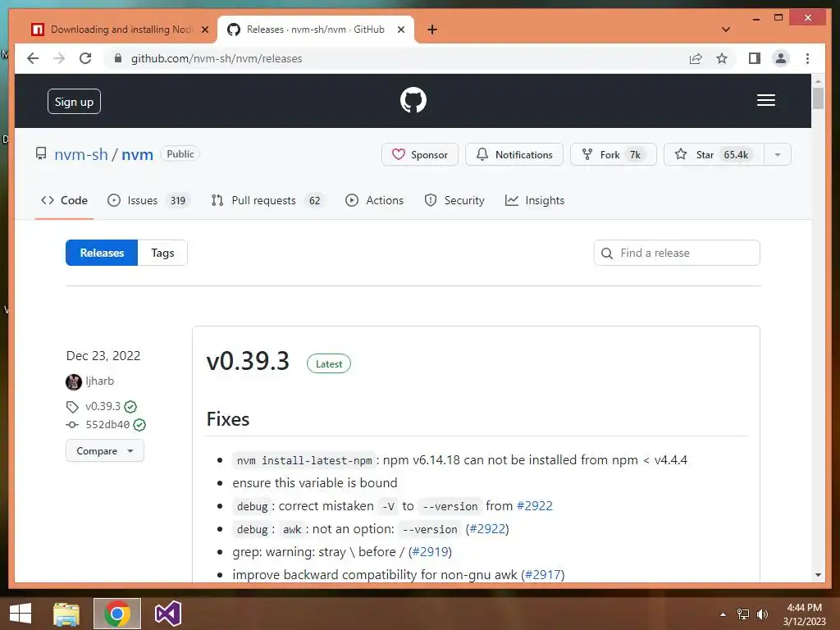View site security lock info
Viewport: 840px width, 630px height.
(118, 58)
